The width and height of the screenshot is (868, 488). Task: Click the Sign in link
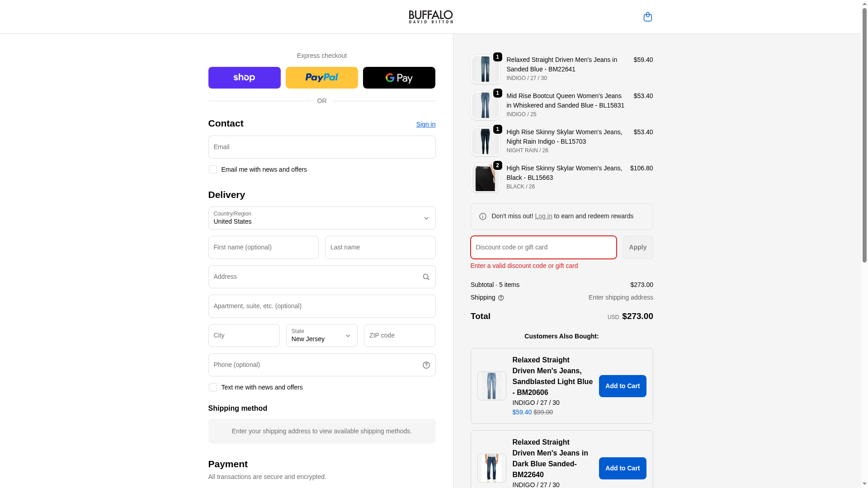[x=425, y=124]
